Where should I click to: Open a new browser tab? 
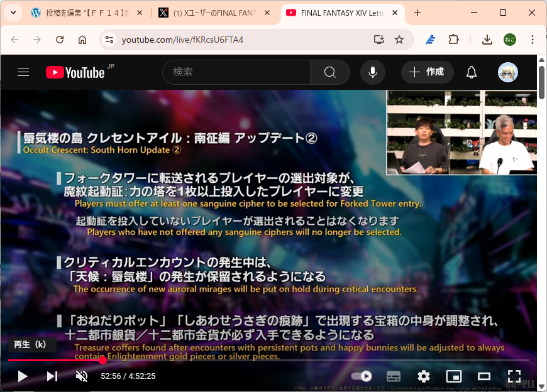click(417, 13)
